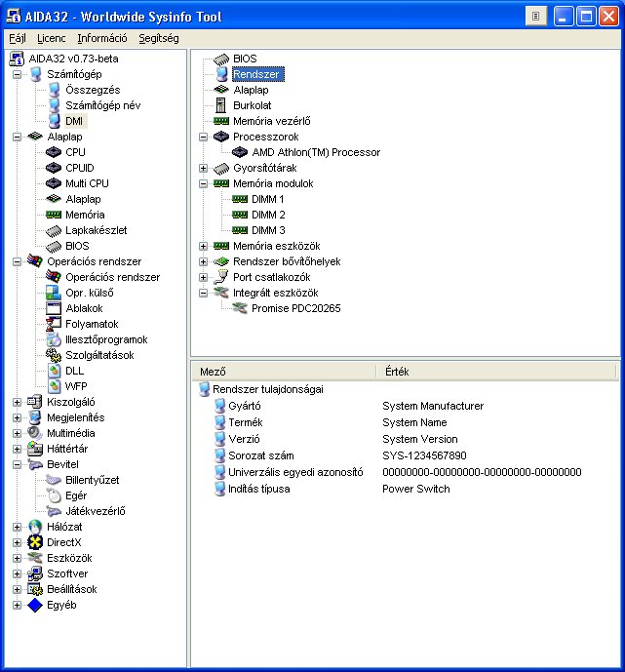
Task: Select Összegzés in the tree
Action: (x=93, y=90)
